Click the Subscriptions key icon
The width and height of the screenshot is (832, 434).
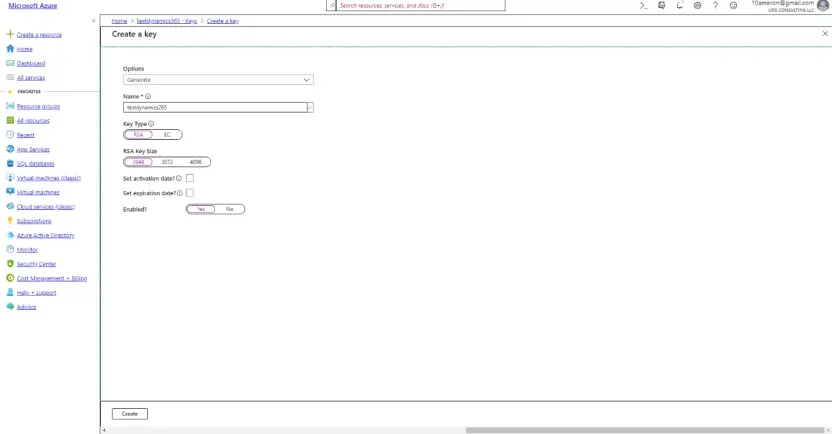tap(10, 220)
